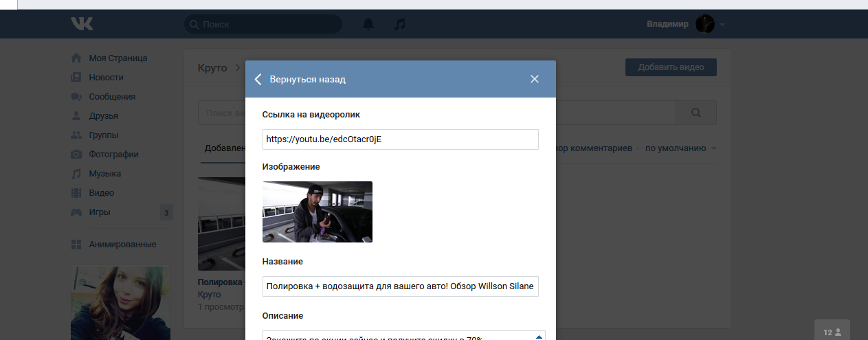
Task: Click the Анимированные grid icon
Action: 77,245
